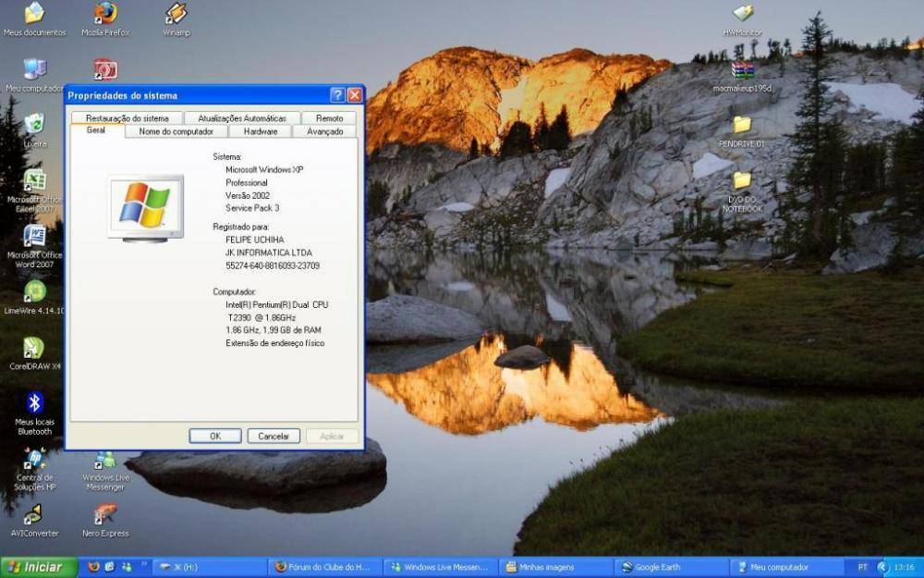Select the PENDRIVE 01 folder
Image resolution: width=924 pixels, height=578 pixels.
[743, 131]
